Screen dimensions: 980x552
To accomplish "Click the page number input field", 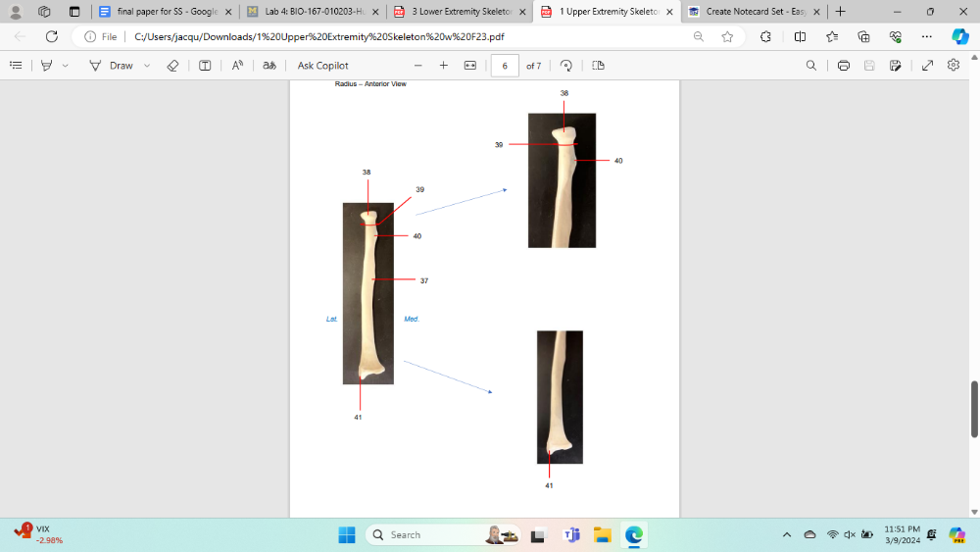I will 504,66.
